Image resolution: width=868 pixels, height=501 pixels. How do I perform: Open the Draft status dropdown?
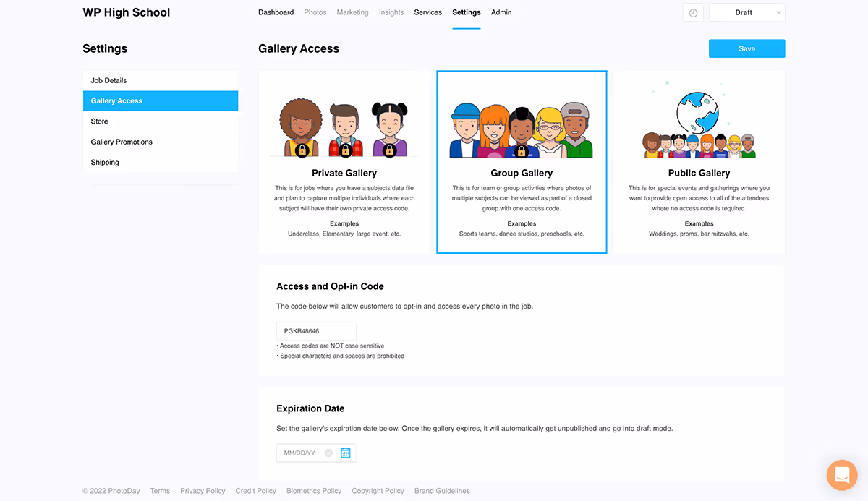(x=747, y=13)
